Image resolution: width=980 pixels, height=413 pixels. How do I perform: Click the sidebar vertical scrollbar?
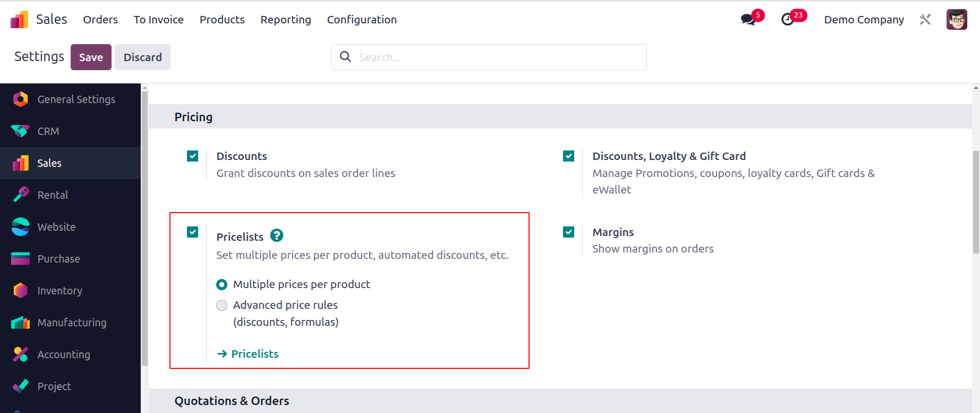[144, 229]
